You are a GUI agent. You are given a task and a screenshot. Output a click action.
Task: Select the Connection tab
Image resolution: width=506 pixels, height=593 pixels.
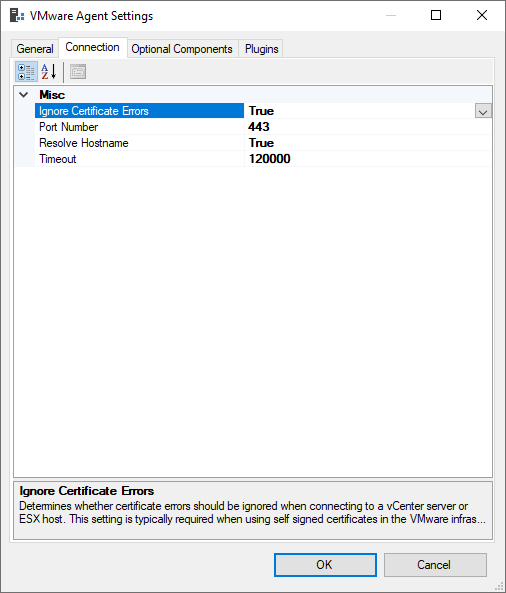click(93, 47)
